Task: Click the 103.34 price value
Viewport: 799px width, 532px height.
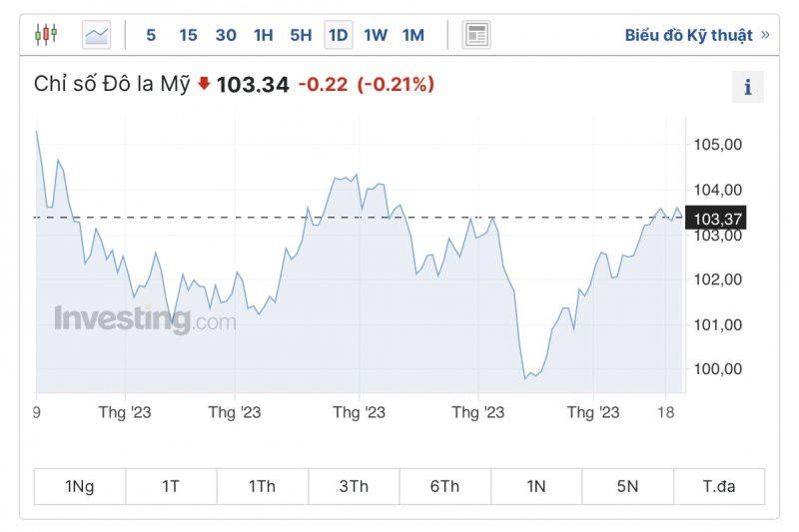Action: coord(253,85)
